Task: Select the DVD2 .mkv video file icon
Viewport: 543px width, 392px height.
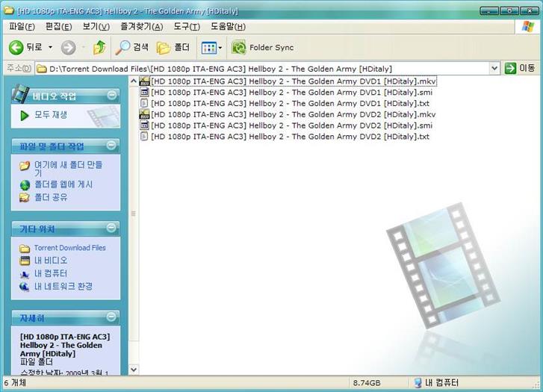Action: 144,114
